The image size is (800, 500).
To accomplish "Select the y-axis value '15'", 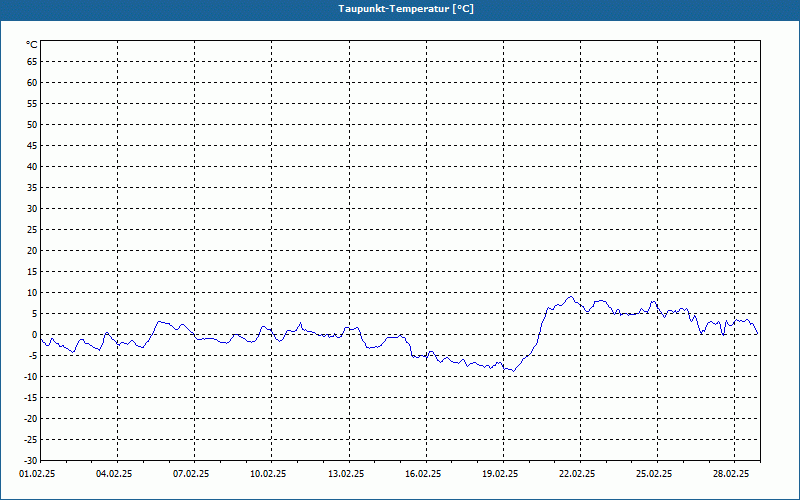I will 32,271.
